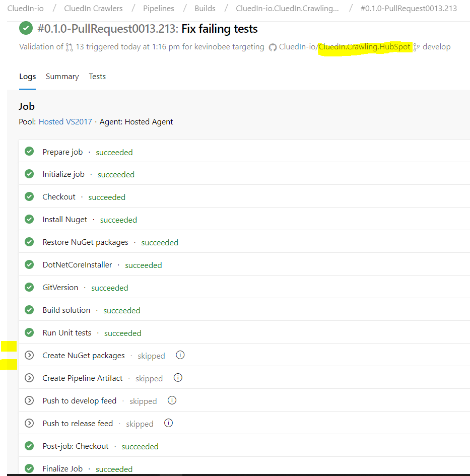The image size is (470, 476).
Task: Click the Build solution success checkmark icon
Action: click(x=29, y=310)
